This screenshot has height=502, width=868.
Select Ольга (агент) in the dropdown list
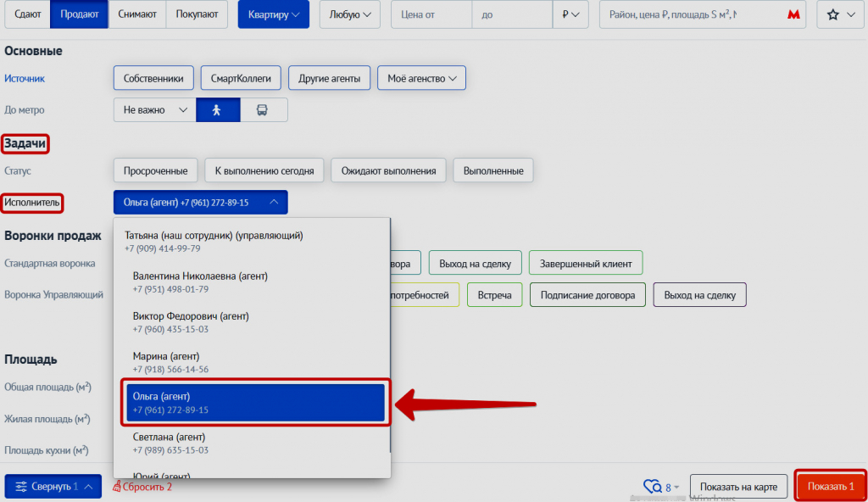[x=255, y=403]
